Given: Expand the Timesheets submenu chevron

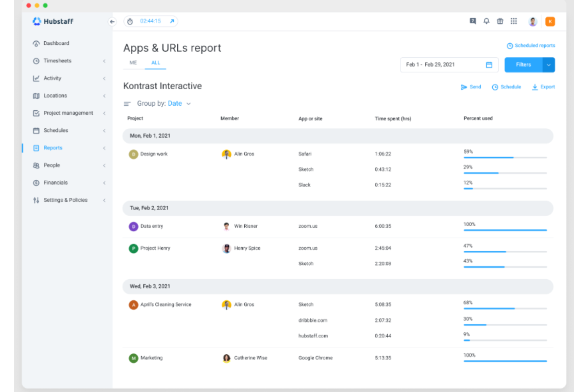Looking at the screenshot, I should click(x=104, y=61).
